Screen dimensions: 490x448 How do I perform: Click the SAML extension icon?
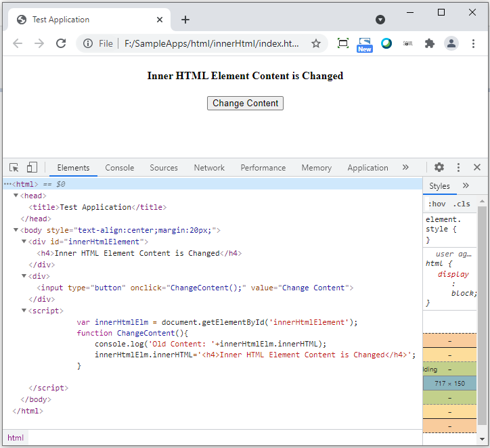click(408, 43)
